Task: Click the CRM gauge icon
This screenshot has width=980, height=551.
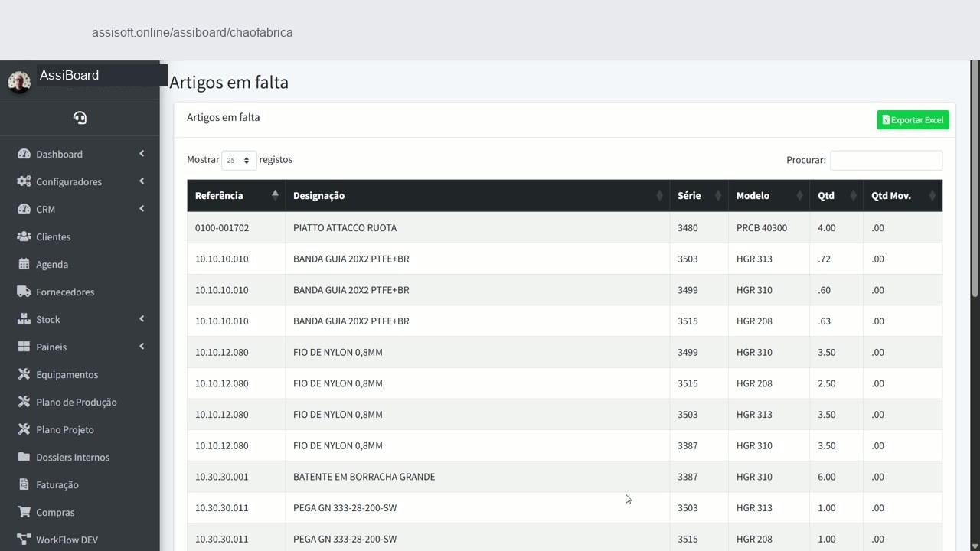Action: [x=24, y=209]
